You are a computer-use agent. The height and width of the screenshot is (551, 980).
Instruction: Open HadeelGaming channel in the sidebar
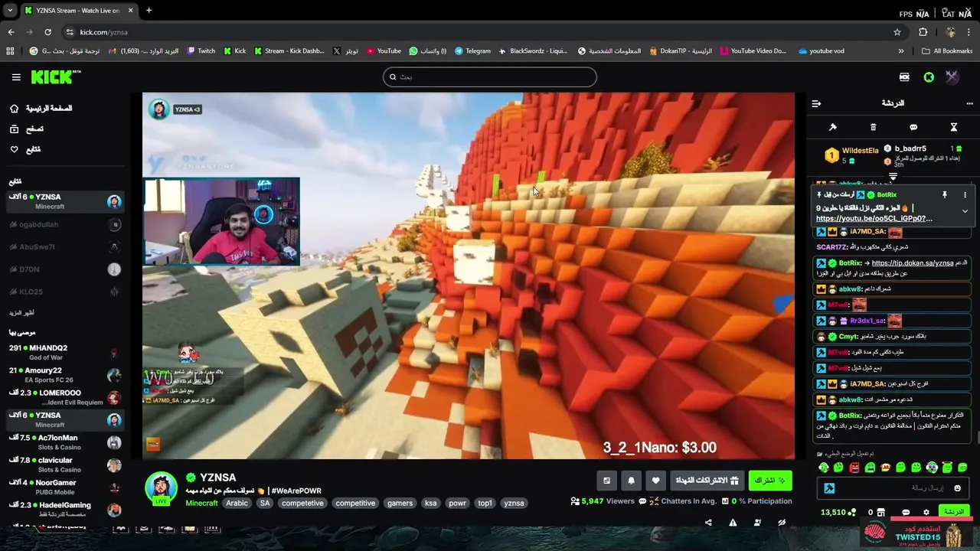(x=65, y=509)
